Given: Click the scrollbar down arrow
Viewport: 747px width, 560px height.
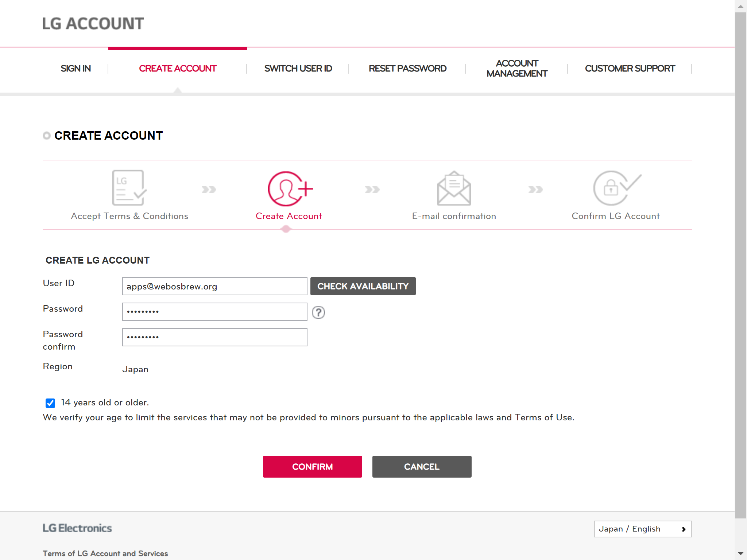Looking at the screenshot, I should pos(741,554).
